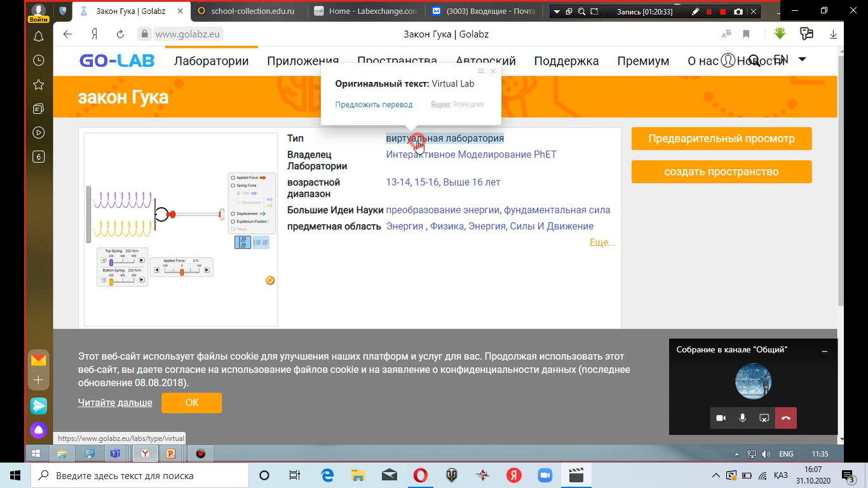Toggle microphone in the meeting panel
This screenshot has width=868, height=488.
tap(742, 418)
